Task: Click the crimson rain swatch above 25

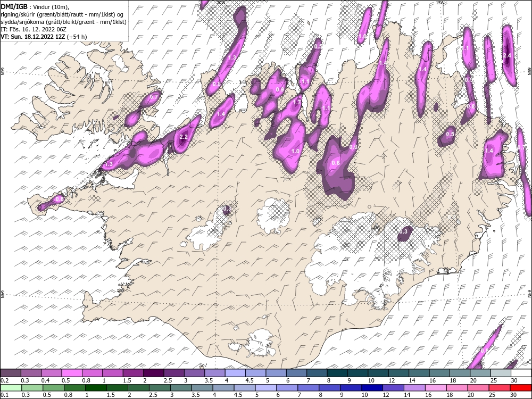Action: click(500, 388)
